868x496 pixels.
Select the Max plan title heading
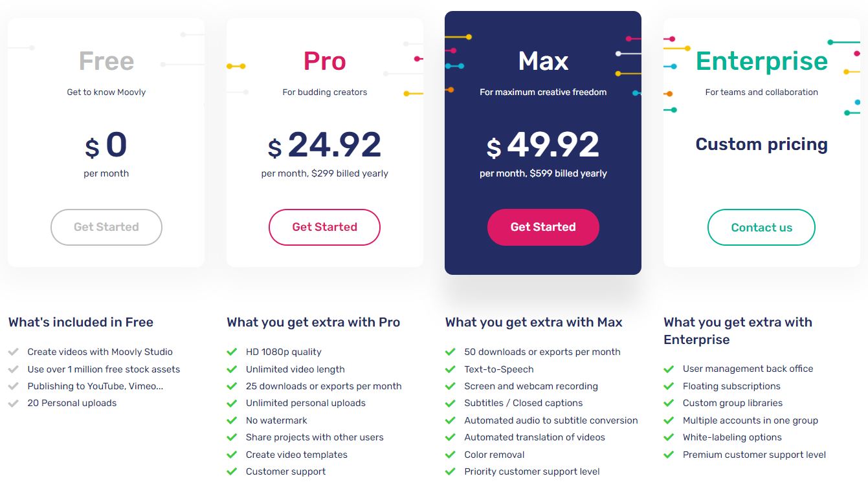(x=543, y=61)
